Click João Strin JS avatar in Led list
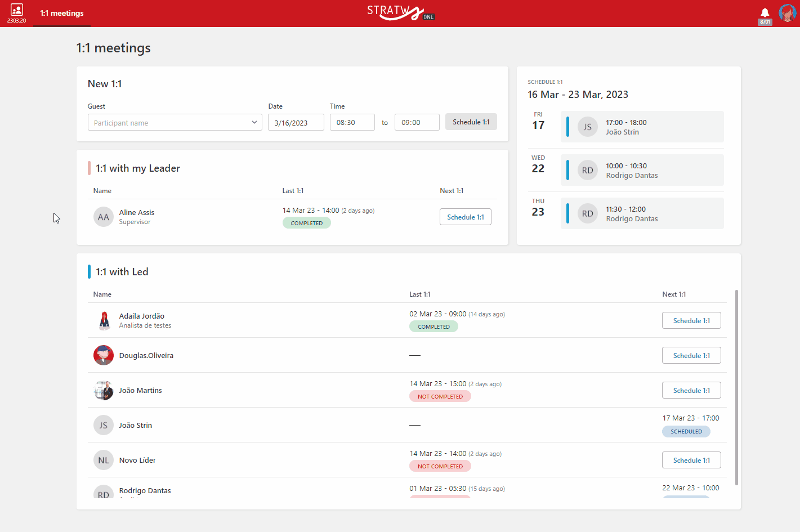The width and height of the screenshot is (800, 532). (x=104, y=425)
